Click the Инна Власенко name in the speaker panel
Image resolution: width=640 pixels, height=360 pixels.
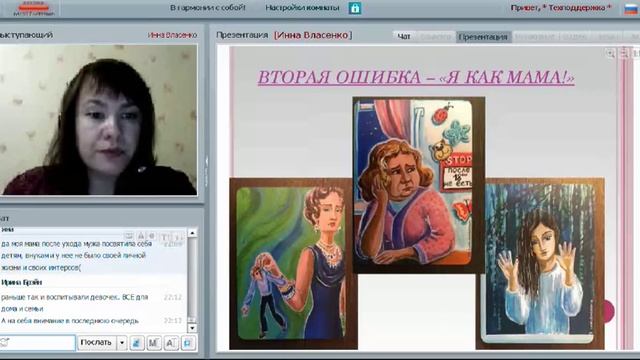172,35
